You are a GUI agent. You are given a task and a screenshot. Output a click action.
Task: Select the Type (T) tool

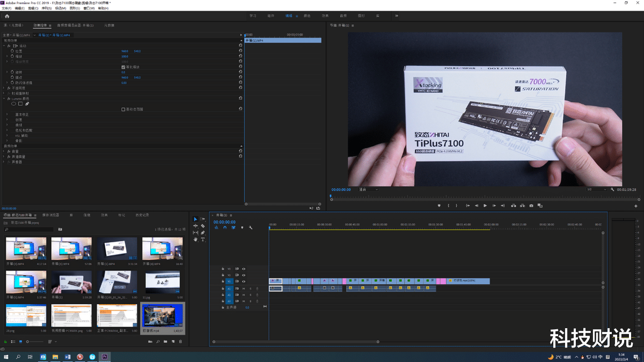pyautogui.click(x=203, y=240)
